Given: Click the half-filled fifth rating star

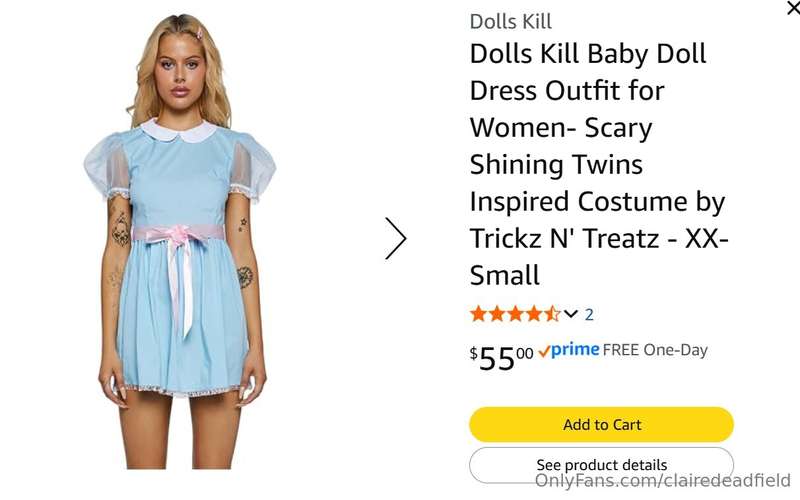Looking at the screenshot, I should pos(552,314).
